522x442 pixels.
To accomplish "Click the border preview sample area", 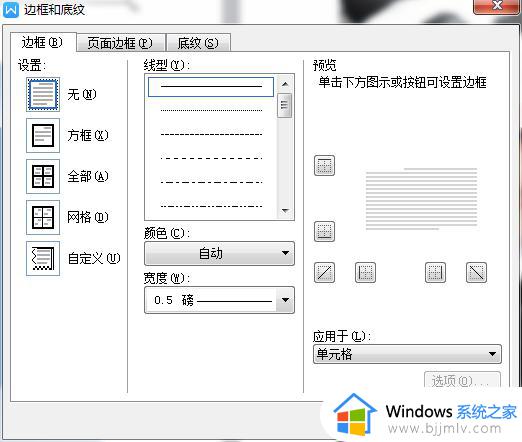I will (x=421, y=199).
